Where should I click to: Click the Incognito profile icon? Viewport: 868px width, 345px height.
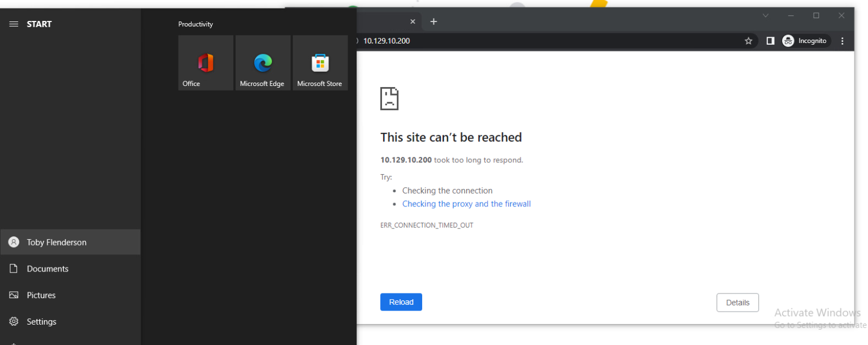click(x=788, y=41)
